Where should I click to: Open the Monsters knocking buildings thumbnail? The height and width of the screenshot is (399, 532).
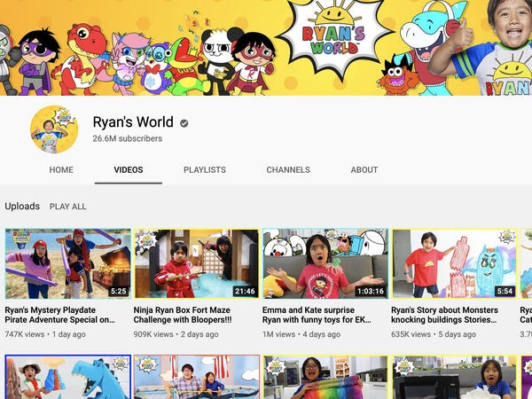pos(454,263)
